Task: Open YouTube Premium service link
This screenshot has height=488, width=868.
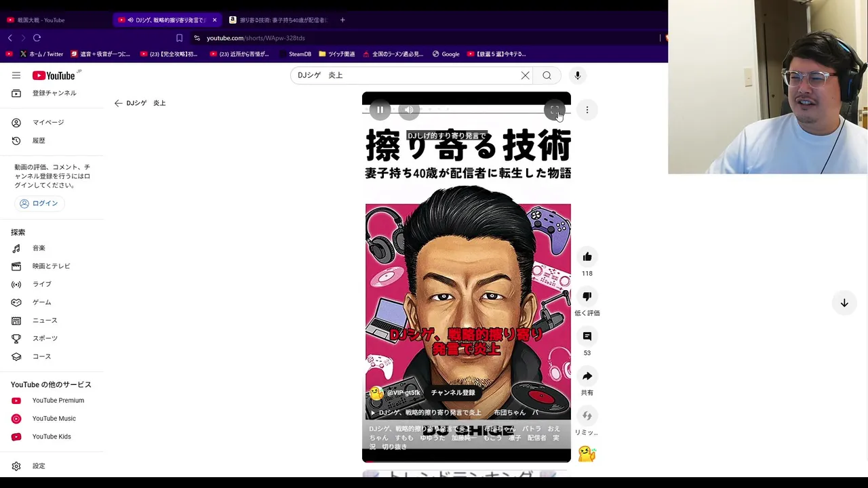Action: [52, 401]
